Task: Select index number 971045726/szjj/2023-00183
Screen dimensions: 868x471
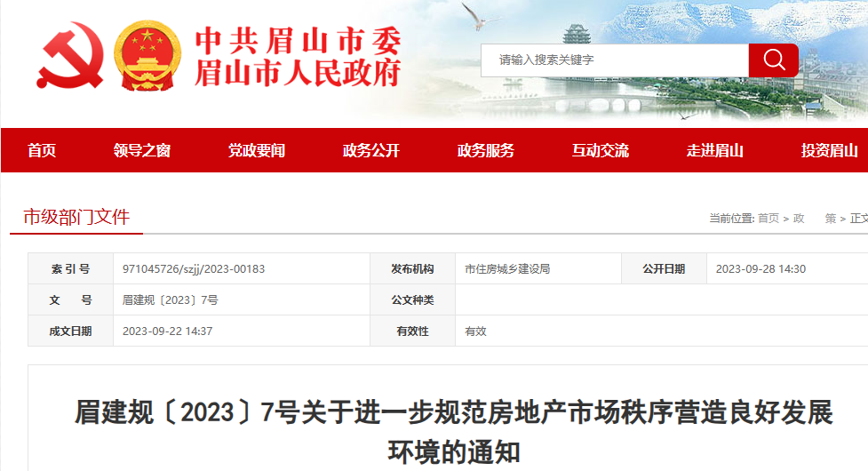Action: point(194,269)
